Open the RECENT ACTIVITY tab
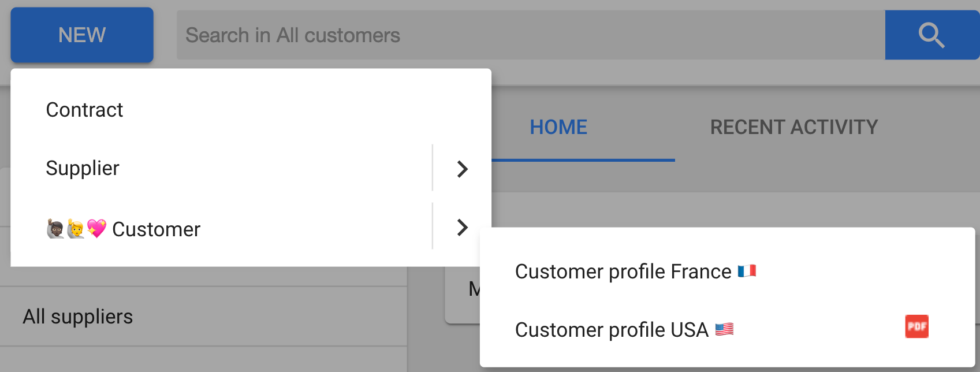Screen dimensions: 980x372 point(794,127)
